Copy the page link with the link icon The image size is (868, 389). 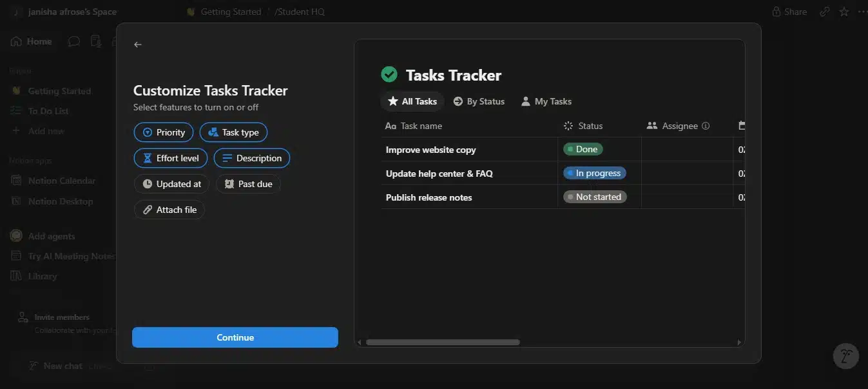click(x=825, y=12)
